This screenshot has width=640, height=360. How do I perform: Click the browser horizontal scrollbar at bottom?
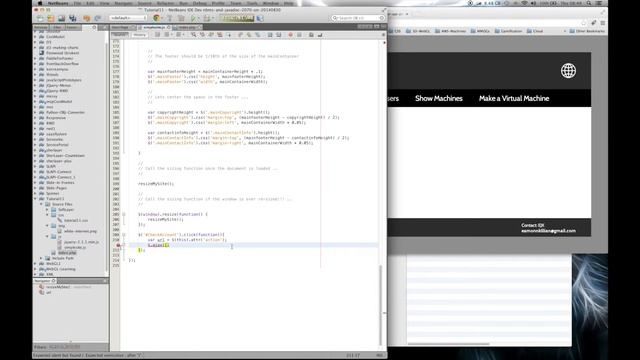[x=448, y=344]
